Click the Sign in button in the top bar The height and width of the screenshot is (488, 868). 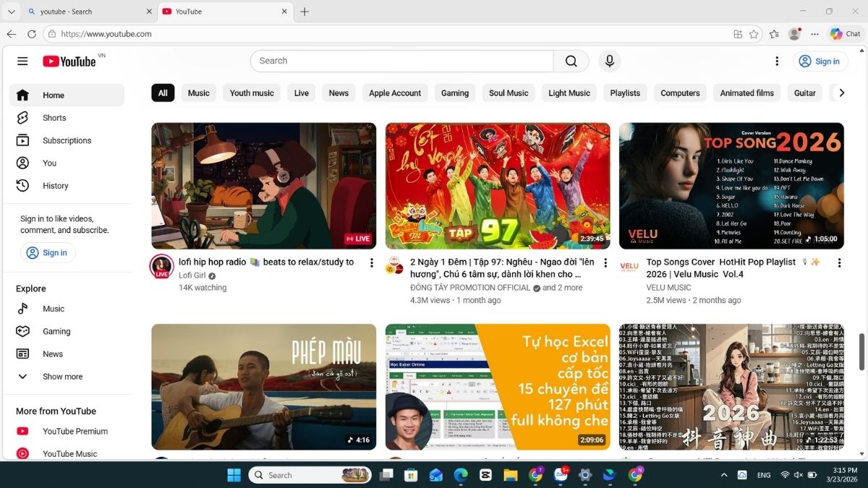[x=820, y=61]
